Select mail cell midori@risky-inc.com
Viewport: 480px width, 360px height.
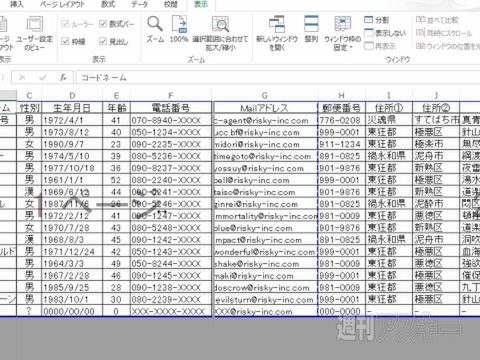tap(265, 144)
